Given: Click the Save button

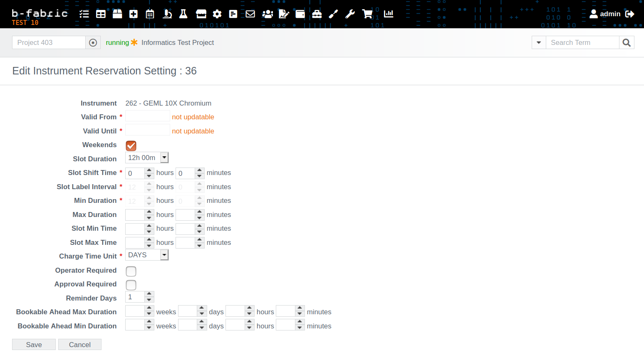Looking at the screenshot, I should click(34, 345).
